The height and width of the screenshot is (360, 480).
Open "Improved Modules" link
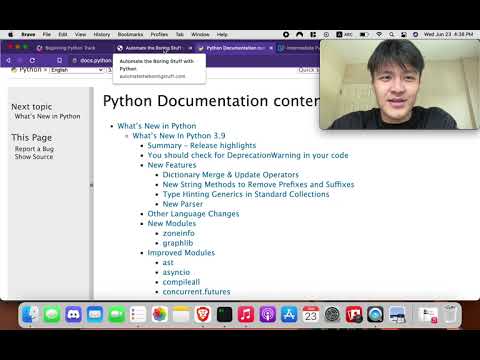pyautogui.click(x=181, y=253)
